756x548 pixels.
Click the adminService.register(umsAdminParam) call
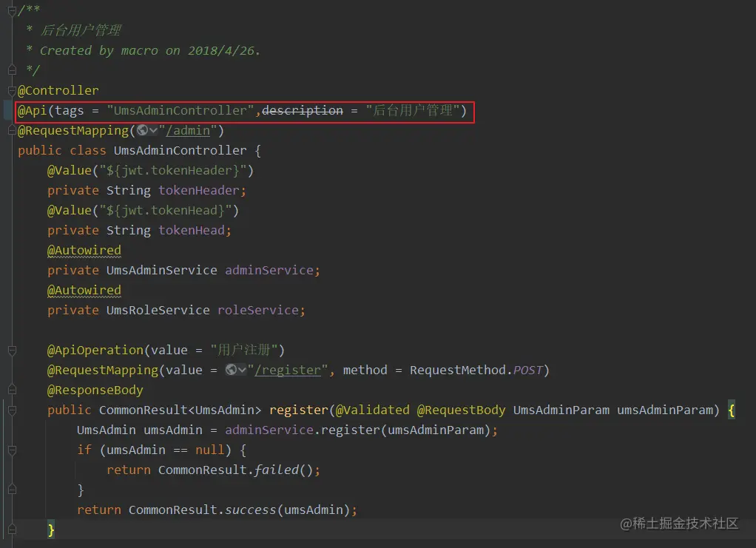click(x=358, y=430)
